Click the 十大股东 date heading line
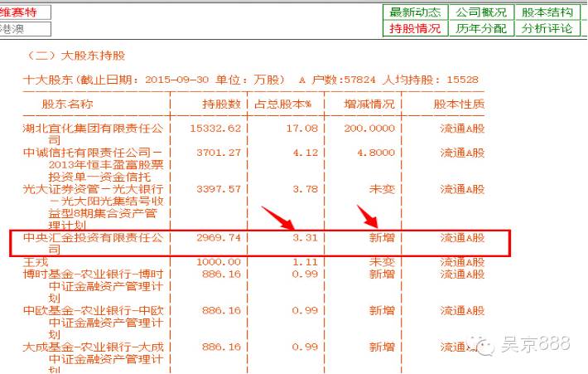The width and height of the screenshot is (588, 374). click(250, 80)
